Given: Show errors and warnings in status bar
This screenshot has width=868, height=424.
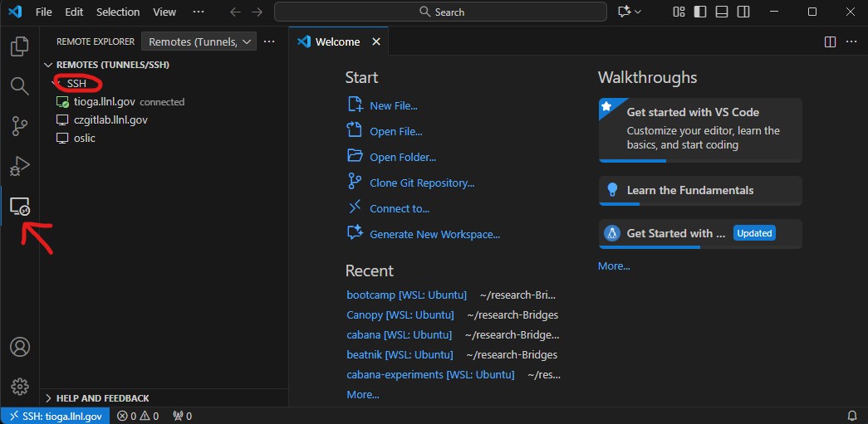Looking at the screenshot, I should pyautogui.click(x=138, y=416).
